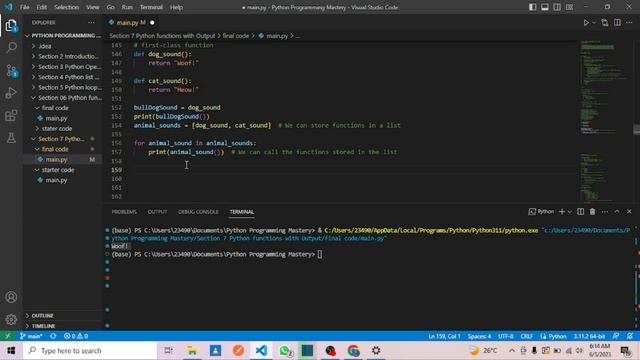Open editor More Actions menu
The image size is (640, 360).
click(629, 23)
